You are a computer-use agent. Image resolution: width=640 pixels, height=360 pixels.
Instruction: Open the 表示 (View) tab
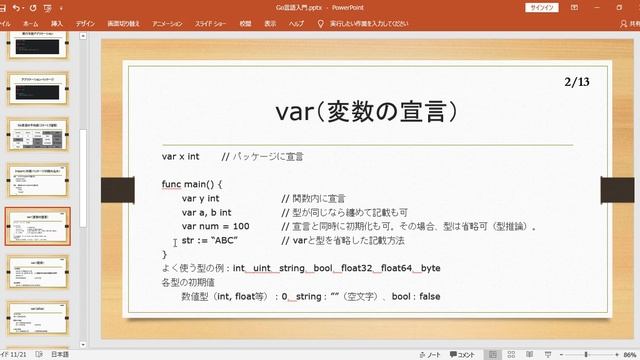[270, 24]
